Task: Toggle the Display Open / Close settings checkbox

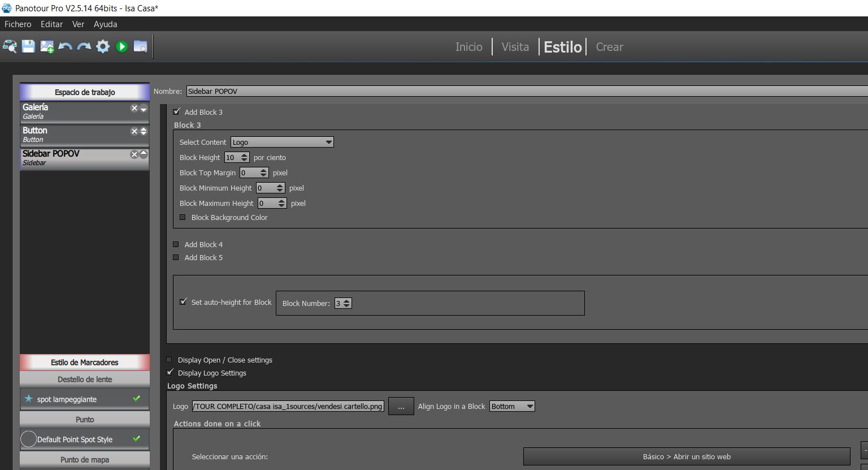Action: [x=170, y=360]
